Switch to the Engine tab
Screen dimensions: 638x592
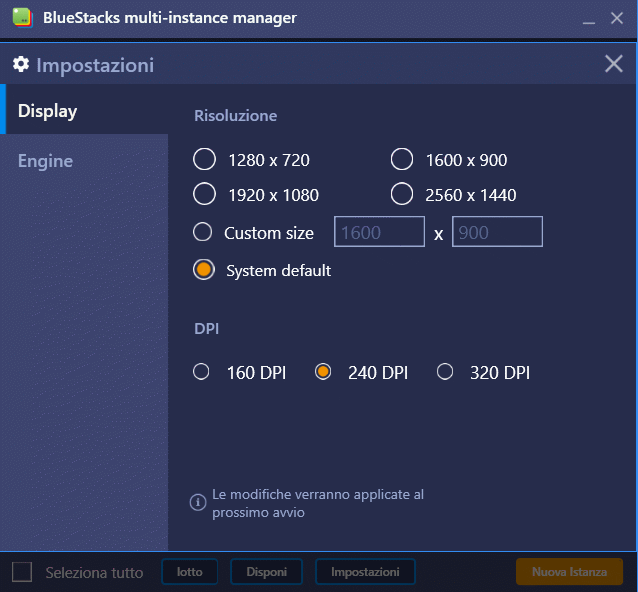[84, 161]
